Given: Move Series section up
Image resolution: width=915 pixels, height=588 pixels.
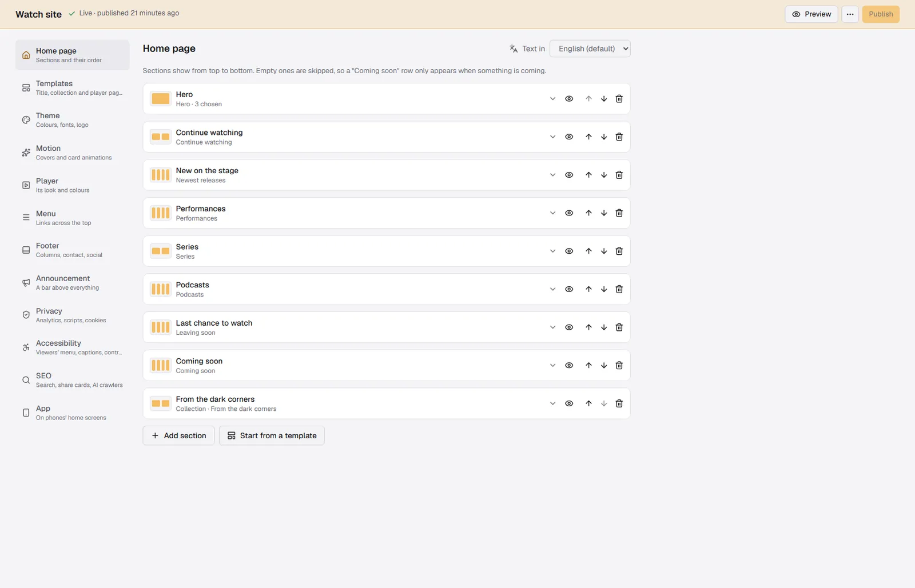Looking at the screenshot, I should point(588,251).
